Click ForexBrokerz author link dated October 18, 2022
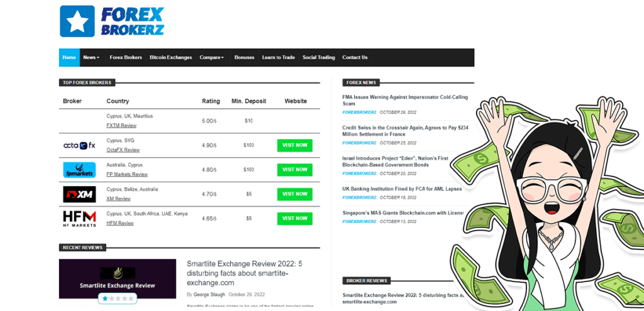Viewport: 644px width, 311px height. [x=359, y=197]
